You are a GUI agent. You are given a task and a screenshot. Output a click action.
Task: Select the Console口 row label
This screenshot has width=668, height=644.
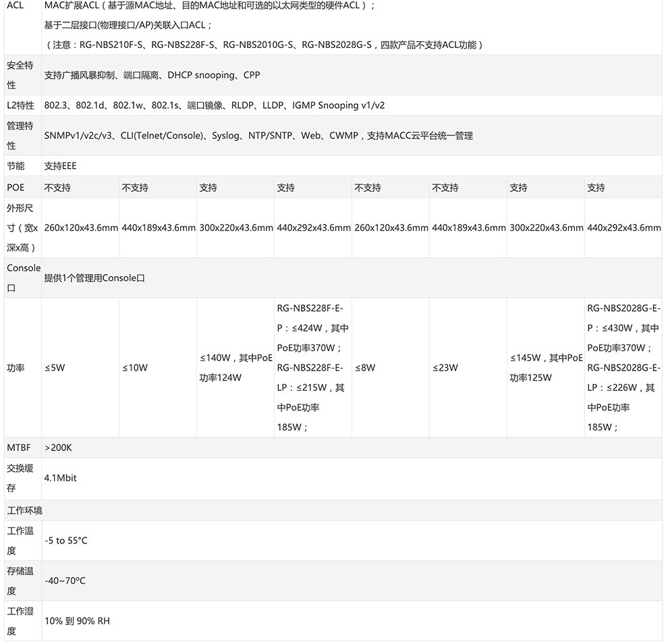24,278
